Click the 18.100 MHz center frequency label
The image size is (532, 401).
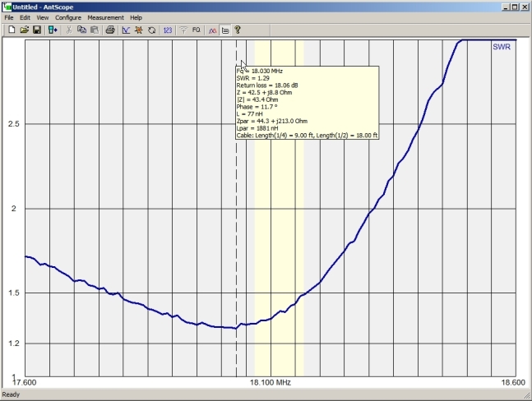coord(271,383)
